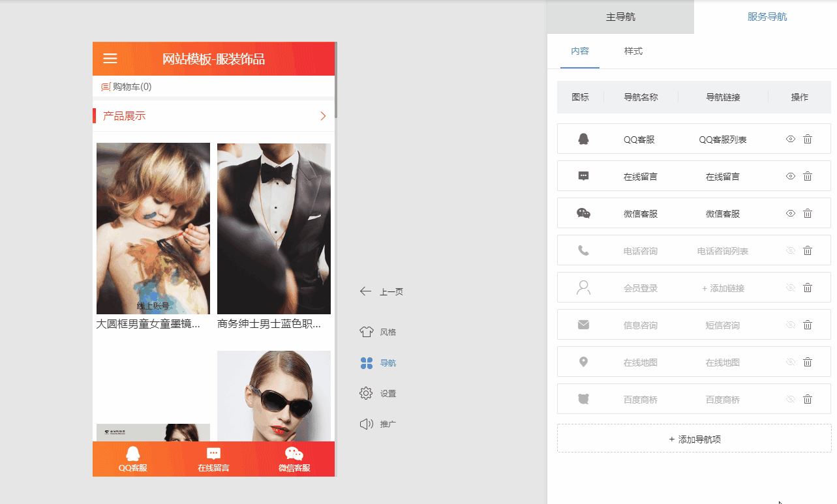Show the 会员登录 item with eye toggle
Image resolution: width=837 pixels, height=504 pixels.
pyautogui.click(x=791, y=288)
